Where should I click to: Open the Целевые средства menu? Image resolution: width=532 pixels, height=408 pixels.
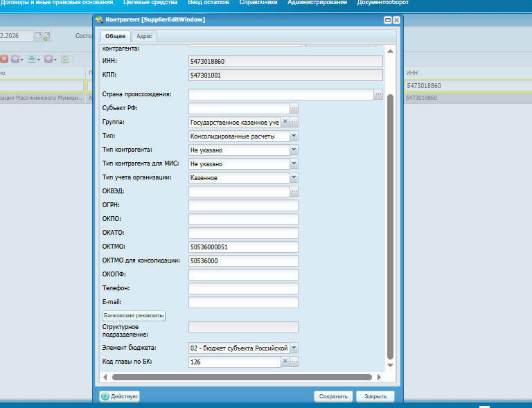click(150, 2)
